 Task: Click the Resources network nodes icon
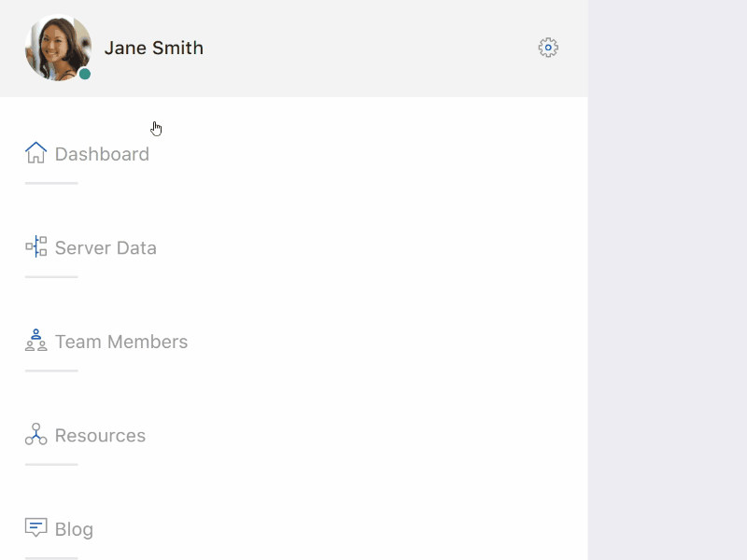tap(35, 435)
